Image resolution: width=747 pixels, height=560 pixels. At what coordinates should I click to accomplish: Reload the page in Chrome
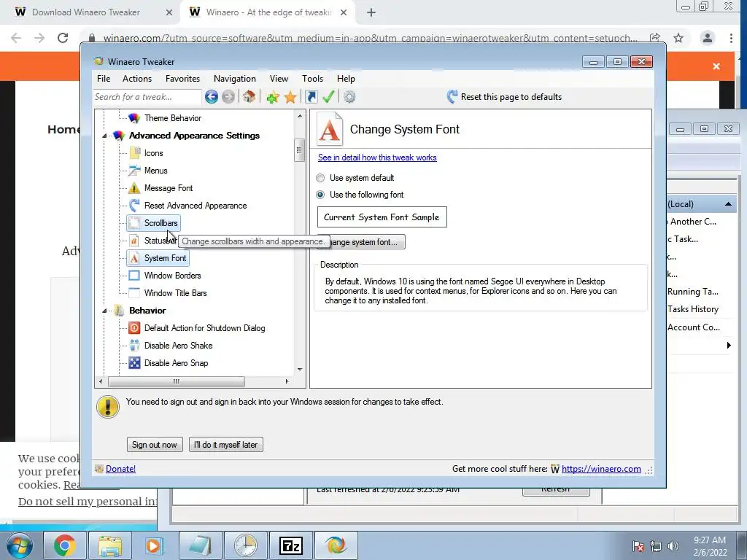coord(63,38)
